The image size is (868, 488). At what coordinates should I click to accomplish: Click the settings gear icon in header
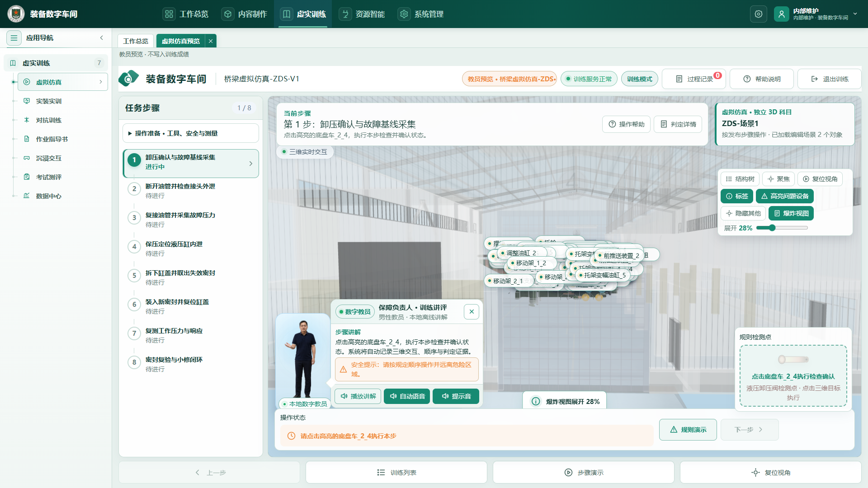759,14
